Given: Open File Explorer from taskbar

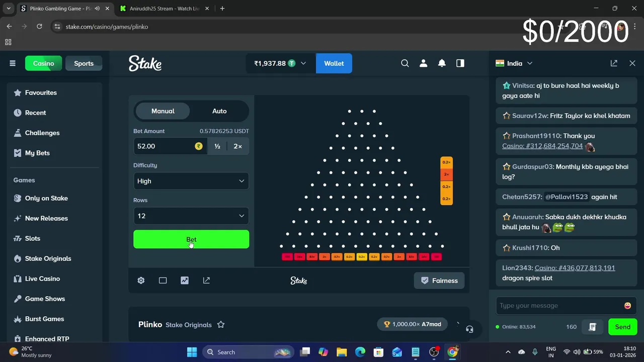Looking at the screenshot, I should 342,352.
